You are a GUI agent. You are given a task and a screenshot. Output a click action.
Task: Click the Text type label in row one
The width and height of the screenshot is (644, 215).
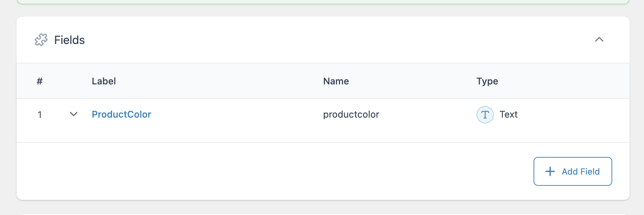pyautogui.click(x=508, y=115)
